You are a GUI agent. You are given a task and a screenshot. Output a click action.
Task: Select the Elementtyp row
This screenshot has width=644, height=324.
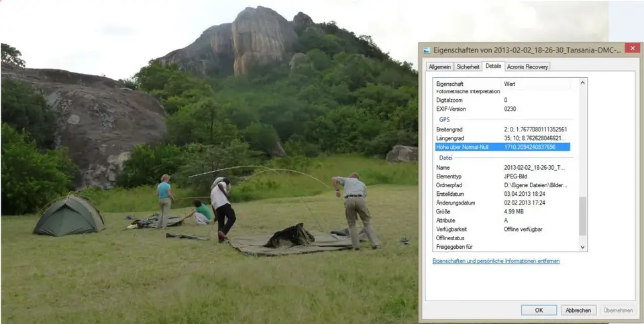pos(502,176)
